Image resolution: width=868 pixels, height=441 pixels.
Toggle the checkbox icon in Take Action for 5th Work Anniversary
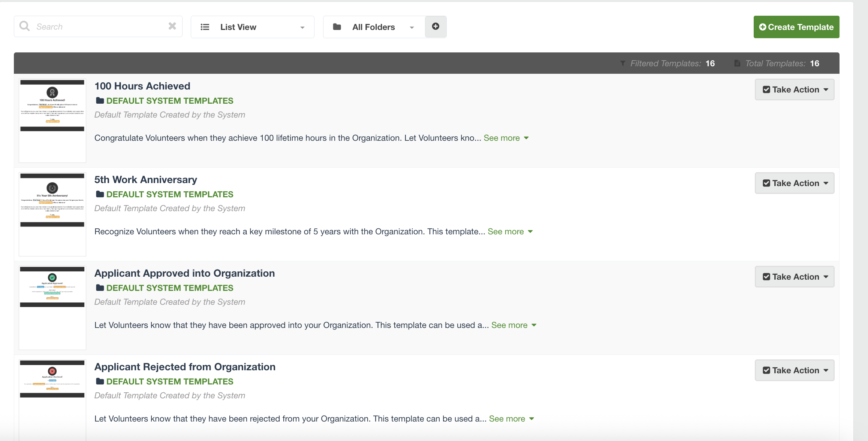click(767, 183)
